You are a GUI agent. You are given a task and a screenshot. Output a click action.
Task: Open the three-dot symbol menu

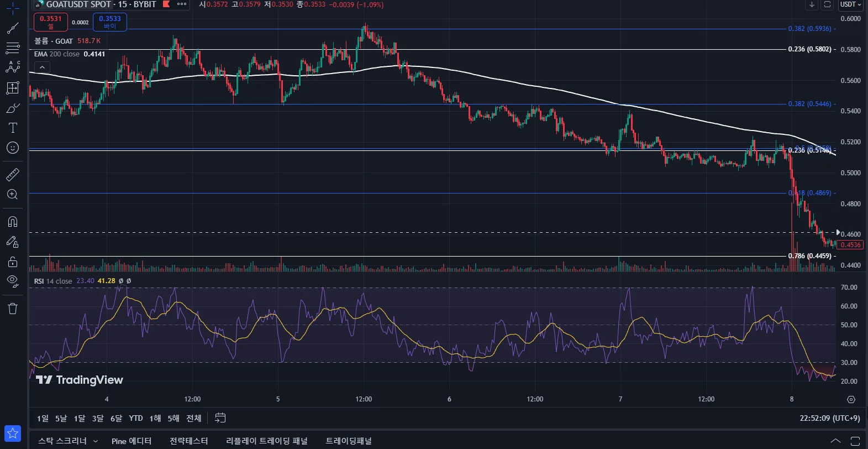182,4
